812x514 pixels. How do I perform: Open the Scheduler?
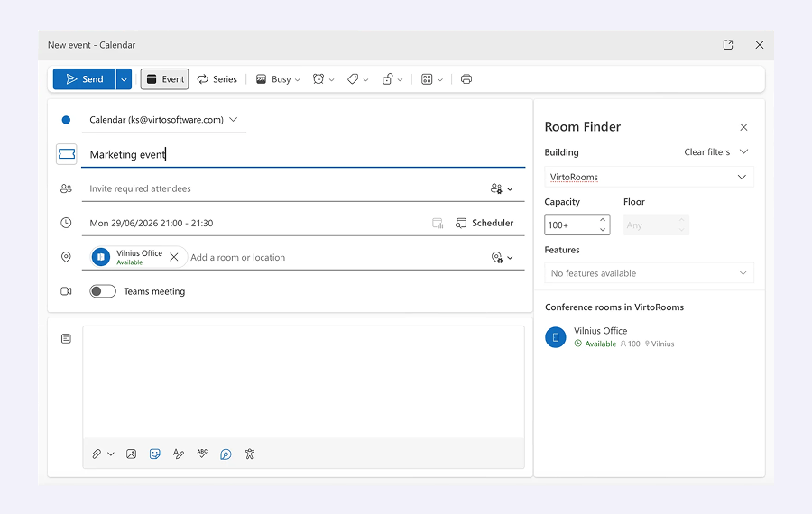point(484,223)
